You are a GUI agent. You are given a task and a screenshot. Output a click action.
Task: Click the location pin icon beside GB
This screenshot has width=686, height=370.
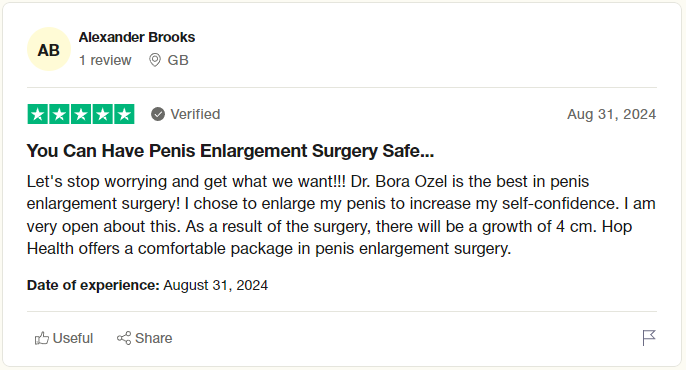pos(155,60)
